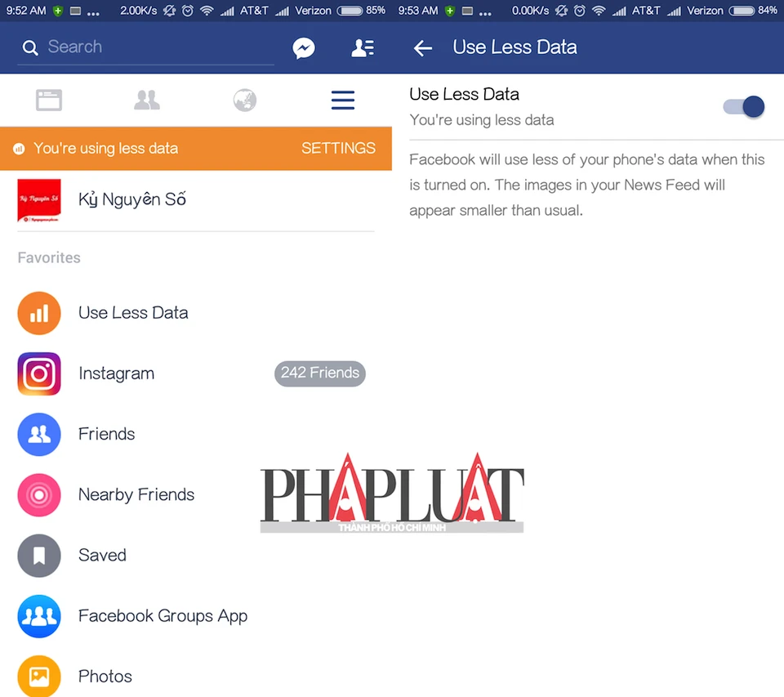Image resolution: width=784 pixels, height=697 pixels.
Task: Click the search field
Action: pyautogui.click(x=145, y=47)
